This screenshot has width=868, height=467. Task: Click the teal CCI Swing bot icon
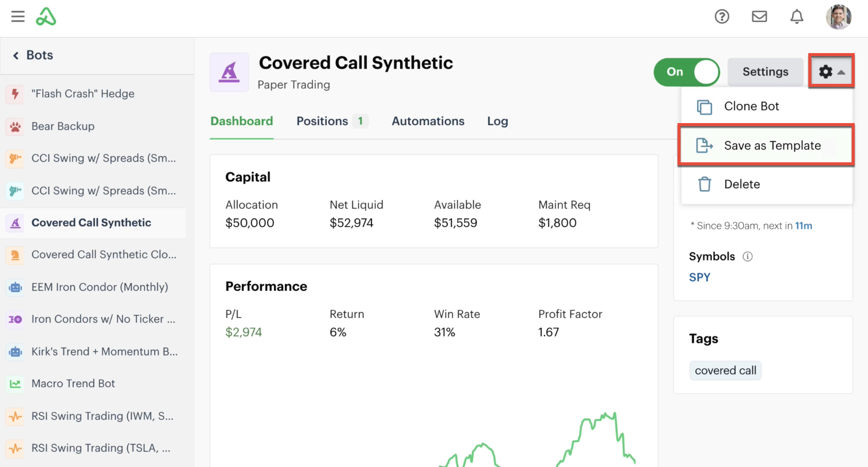pos(15,191)
